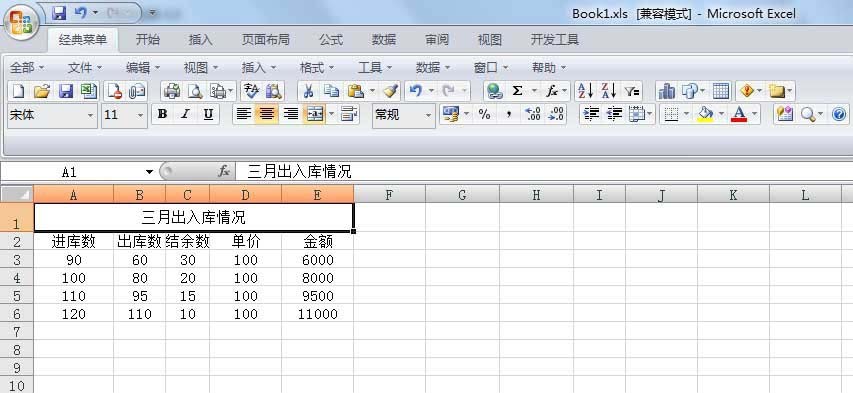This screenshot has width=853, height=393.
Task: Save from the Quick Access Toolbar
Action: click(59, 12)
